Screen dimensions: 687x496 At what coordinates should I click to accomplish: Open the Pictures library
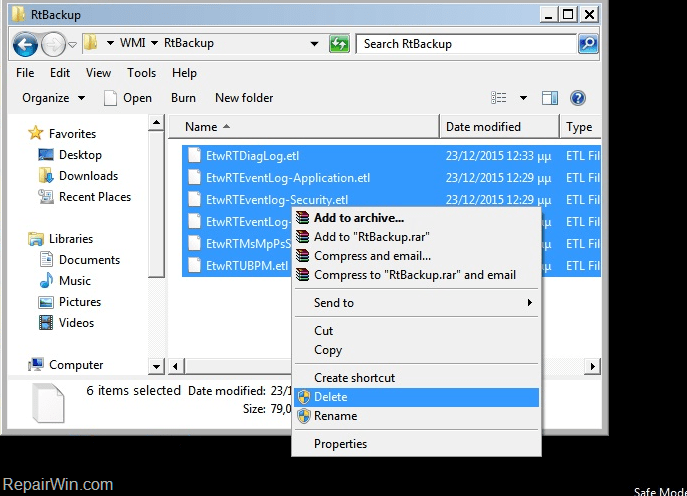(70, 302)
